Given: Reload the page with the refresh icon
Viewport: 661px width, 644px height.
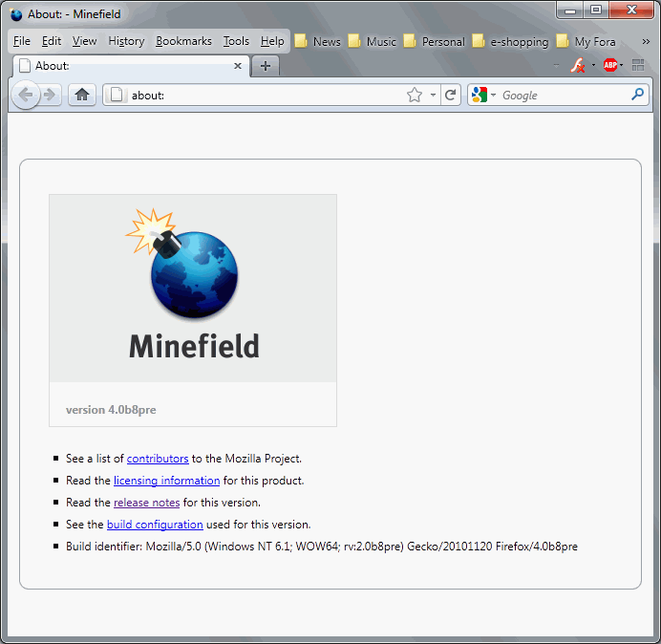Looking at the screenshot, I should [450, 95].
